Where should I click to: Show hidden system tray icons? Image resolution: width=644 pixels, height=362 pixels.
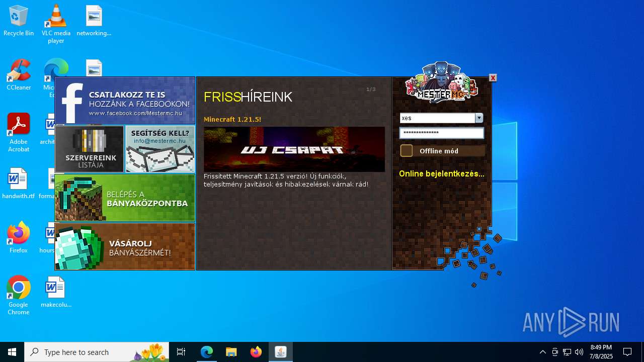[542, 352]
